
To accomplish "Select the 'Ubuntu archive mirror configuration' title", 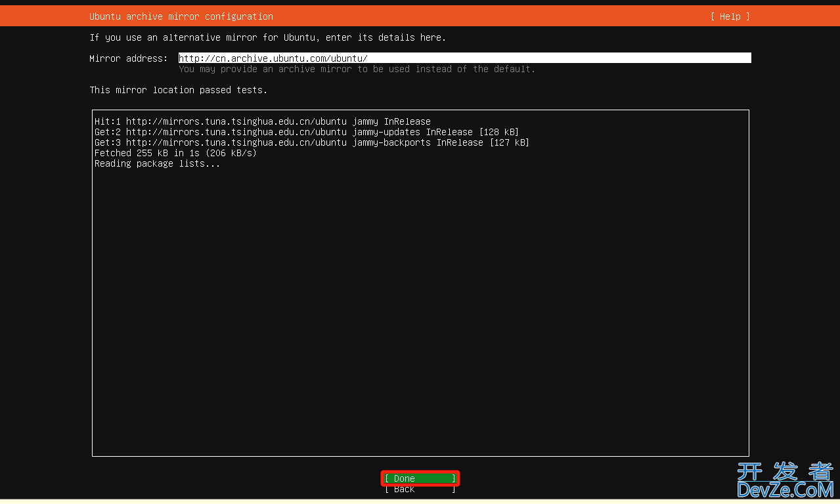I will [181, 16].
